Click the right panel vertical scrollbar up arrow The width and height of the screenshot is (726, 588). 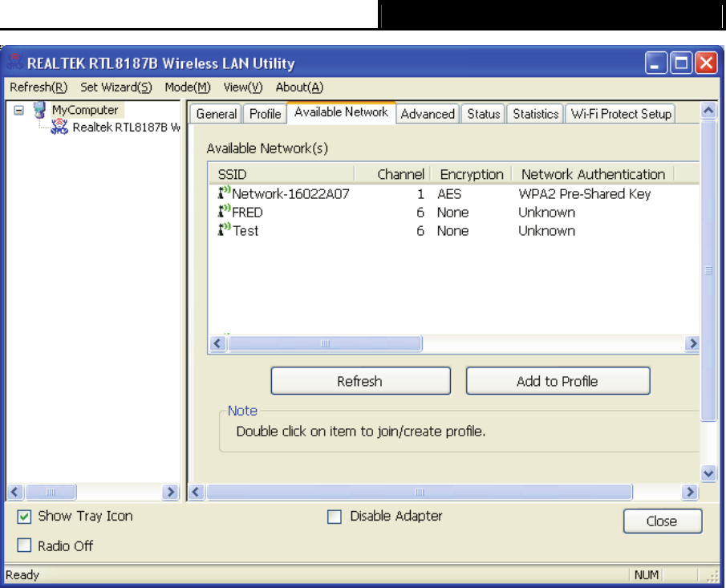(x=708, y=110)
